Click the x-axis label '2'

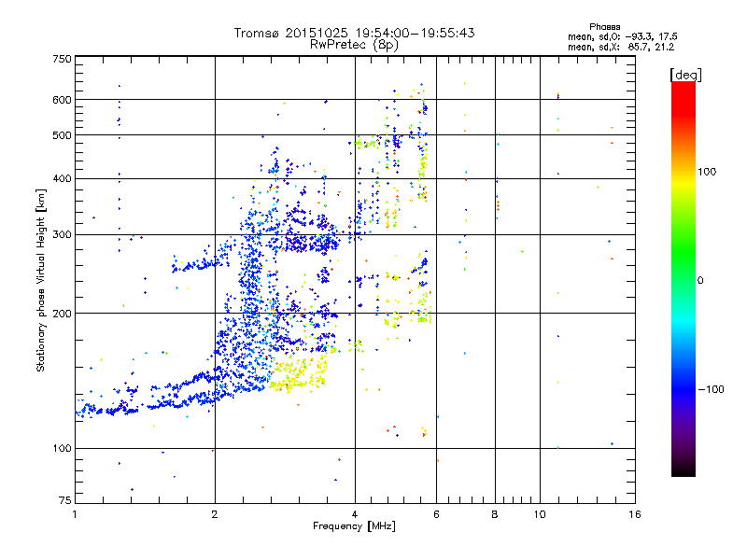pos(215,514)
